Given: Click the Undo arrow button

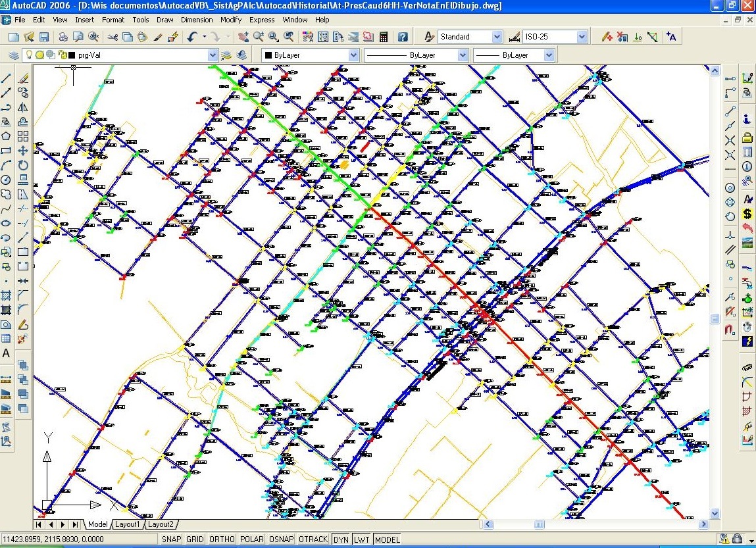Looking at the screenshot, I should (x=193, y=37).
